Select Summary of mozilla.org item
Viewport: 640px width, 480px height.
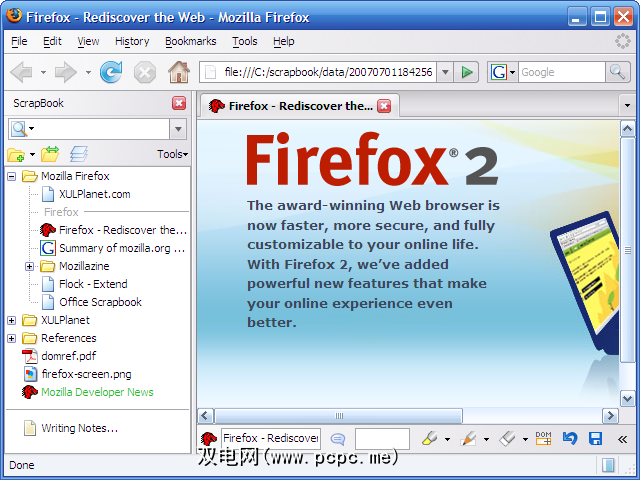coord(122,248)
